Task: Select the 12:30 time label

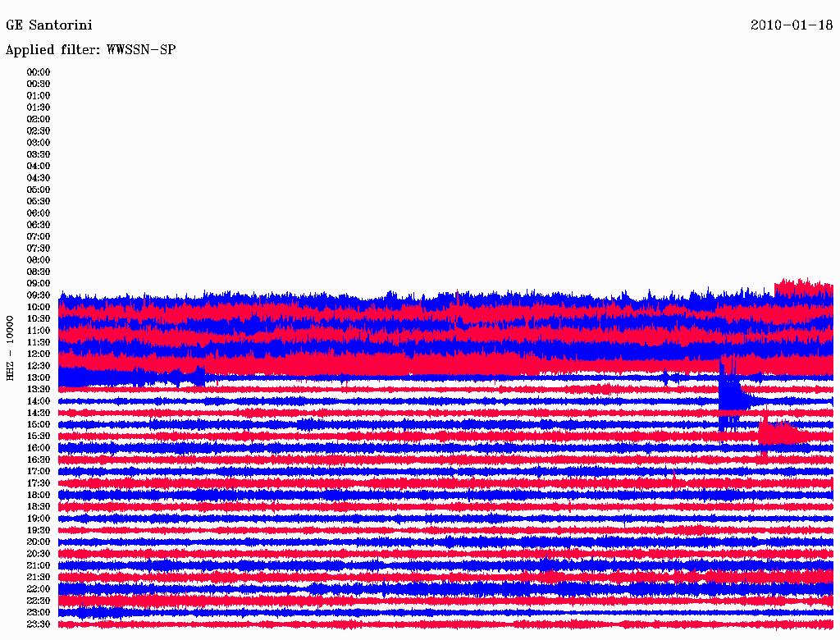Action: [x=38, y=366]
